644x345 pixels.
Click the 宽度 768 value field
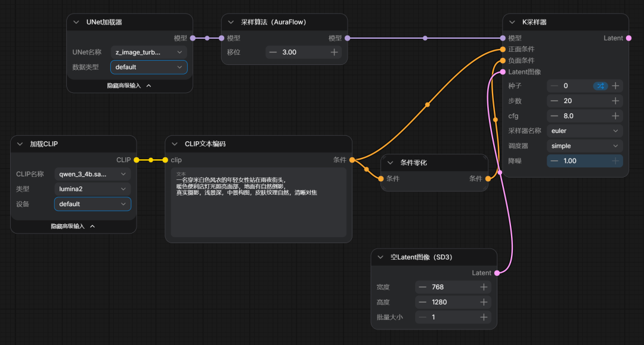453,287
